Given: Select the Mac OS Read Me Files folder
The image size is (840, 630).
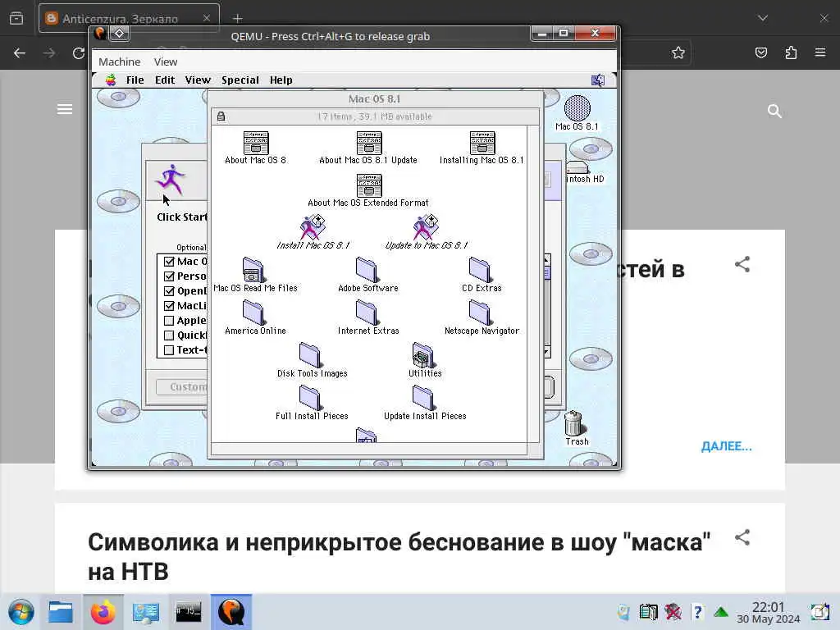Looking at the screenshot, I should [253, 270].
